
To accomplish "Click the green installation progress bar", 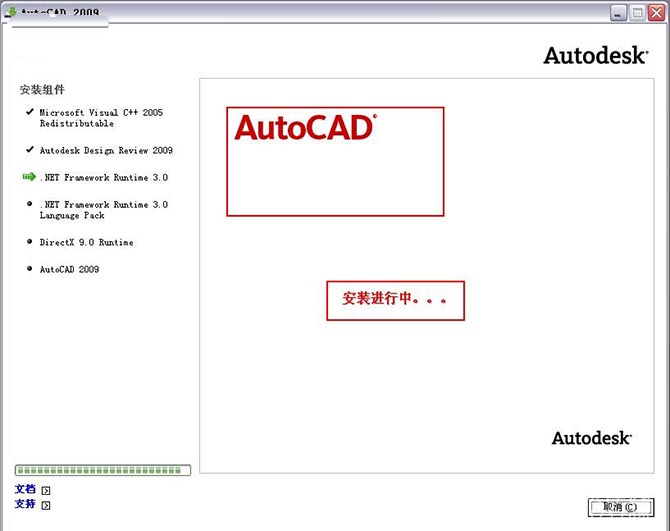I will pyautogui.click(x=103, y=470).
